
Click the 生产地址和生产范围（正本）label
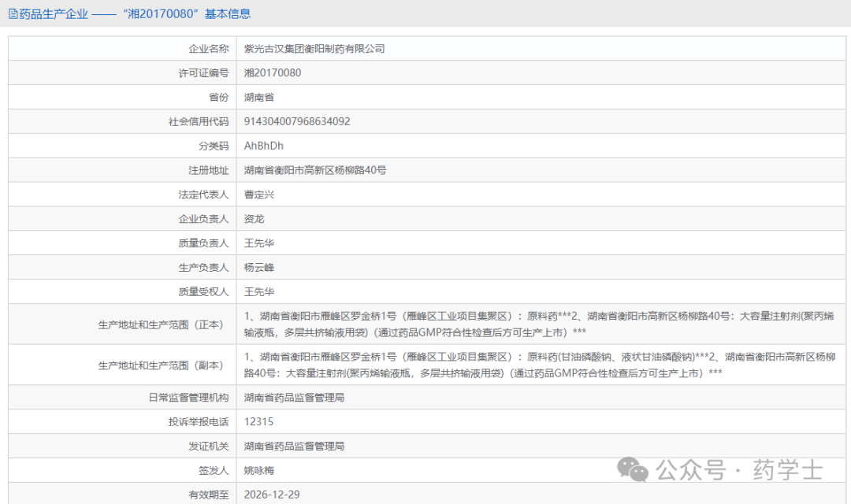[163, 324]
